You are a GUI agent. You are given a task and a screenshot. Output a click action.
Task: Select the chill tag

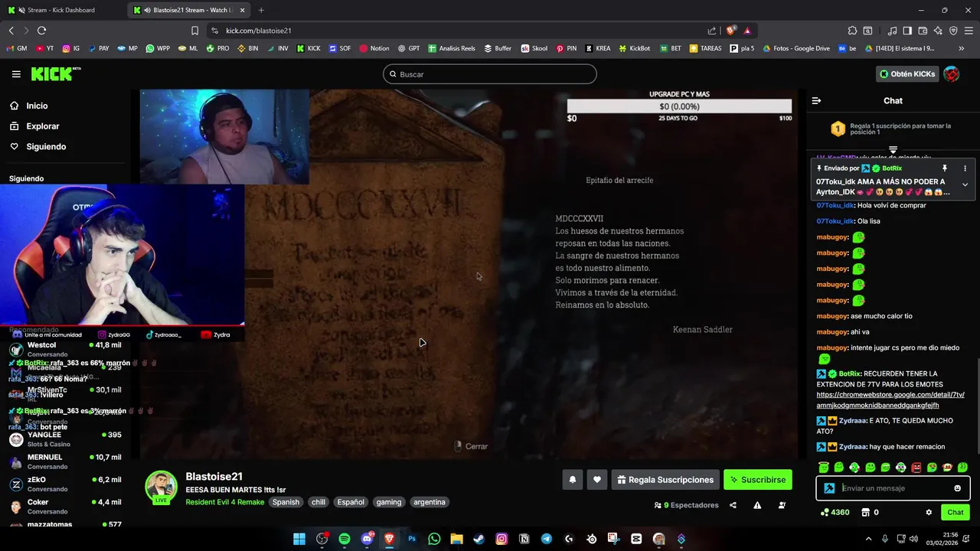click(318, 502)
